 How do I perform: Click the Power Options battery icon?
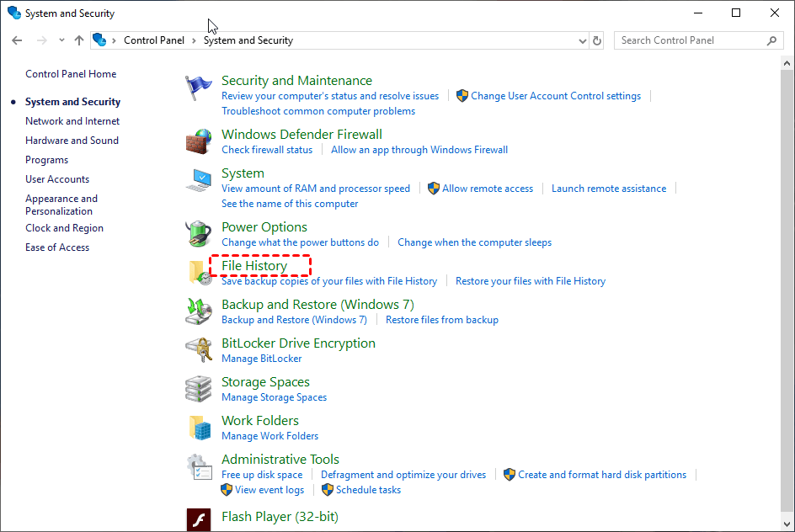[x=198, y=233]
